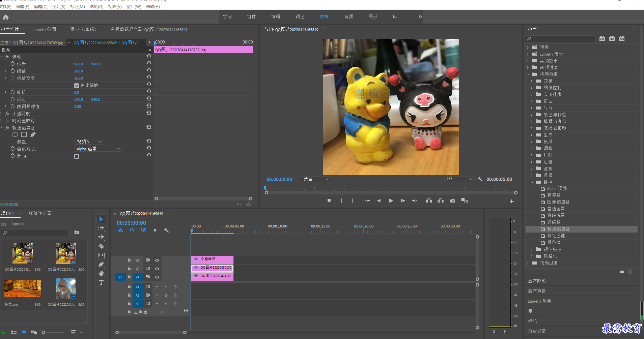644x339 pixels.
Task: Open the program monitor settings wrench
Action: pos(480,179)
